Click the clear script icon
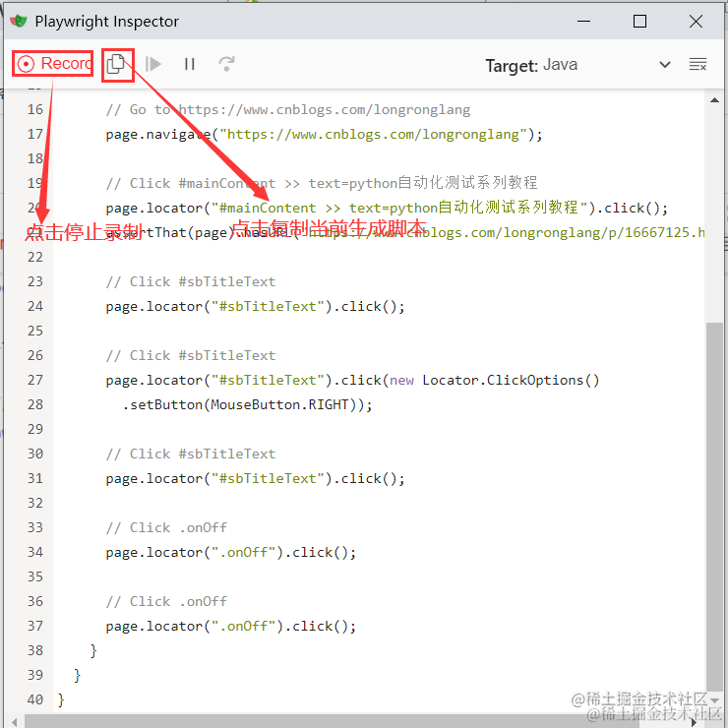 point(698,65)
